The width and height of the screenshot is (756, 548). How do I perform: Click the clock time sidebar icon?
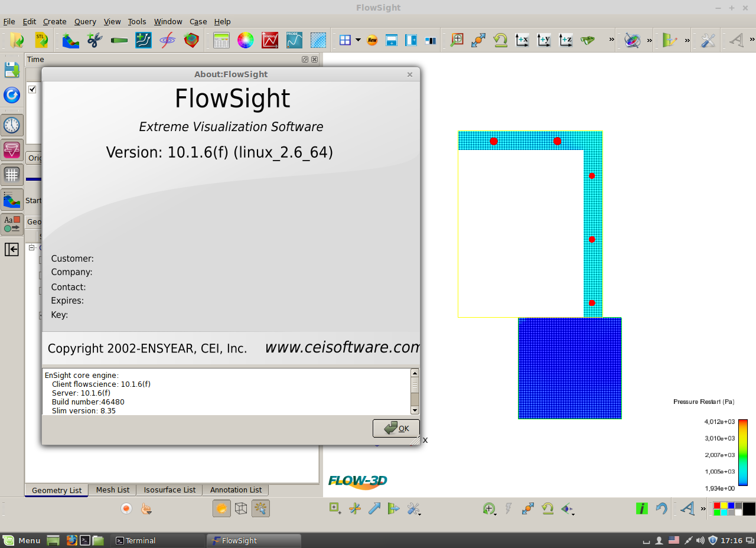click(x=12, y=125)
